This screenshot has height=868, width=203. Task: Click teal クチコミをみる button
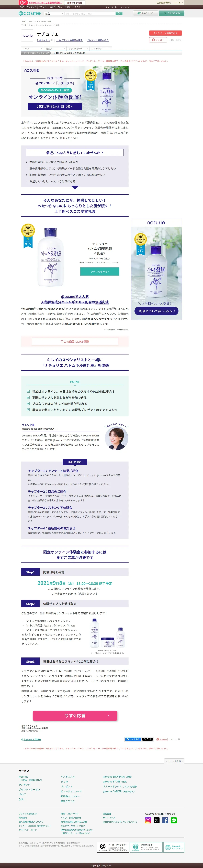tap(100, 271)
